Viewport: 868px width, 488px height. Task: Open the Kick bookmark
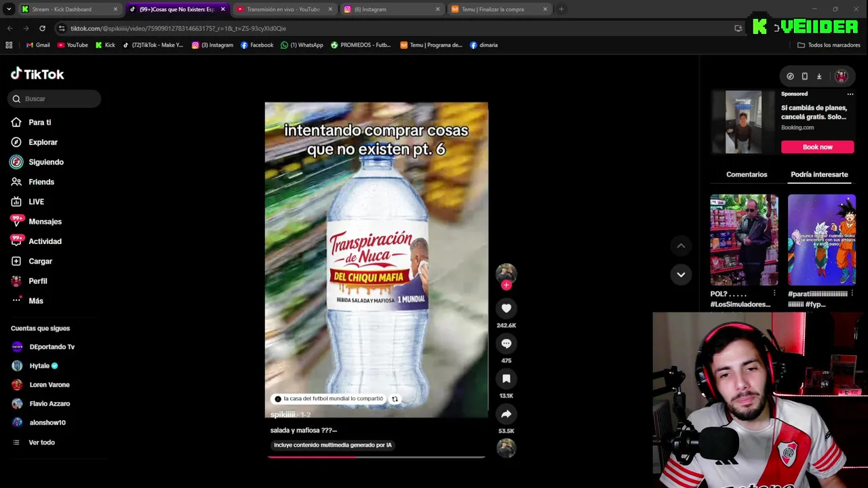click(105, 45)
